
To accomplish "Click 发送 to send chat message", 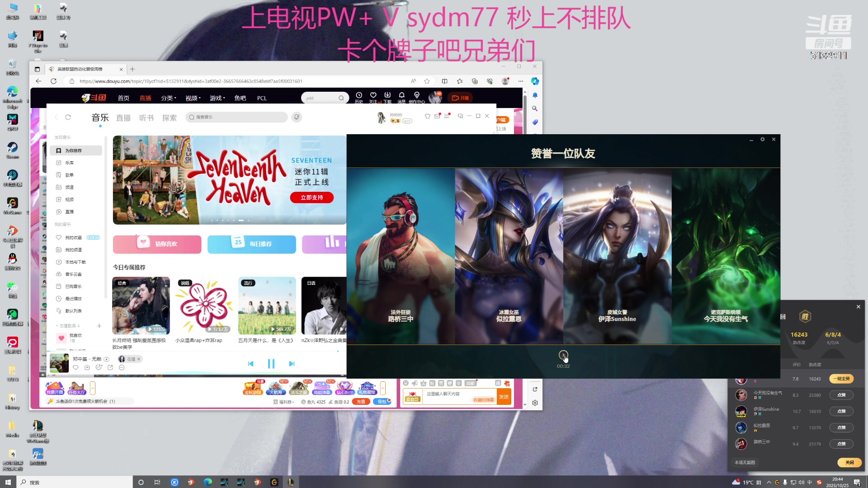I will point(504,396).
